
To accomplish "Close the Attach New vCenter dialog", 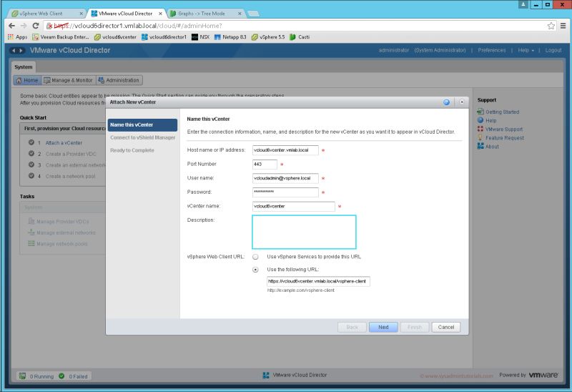I will coord(462,102).
